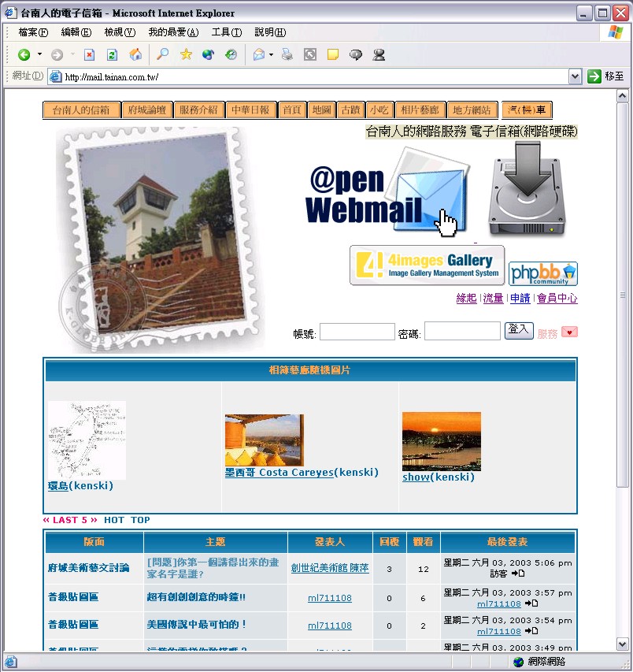
Task: Click the Back arrow toolbar icon
Action: 24,55
